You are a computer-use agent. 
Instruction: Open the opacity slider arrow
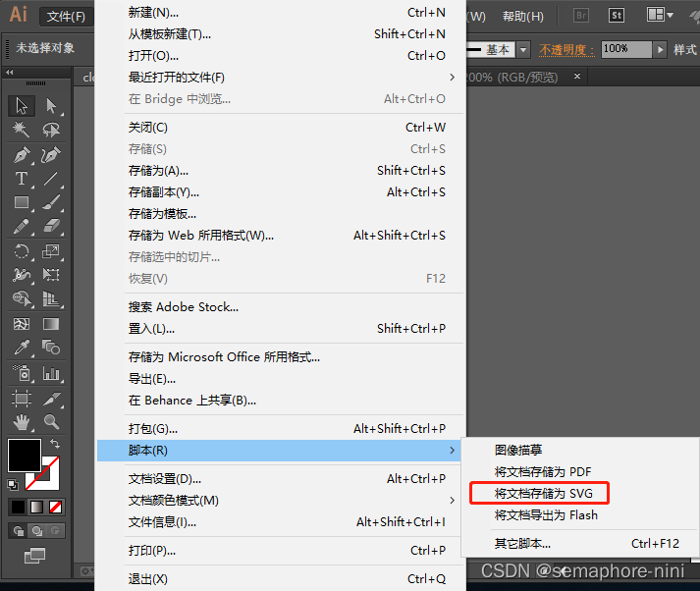[660, 49]
